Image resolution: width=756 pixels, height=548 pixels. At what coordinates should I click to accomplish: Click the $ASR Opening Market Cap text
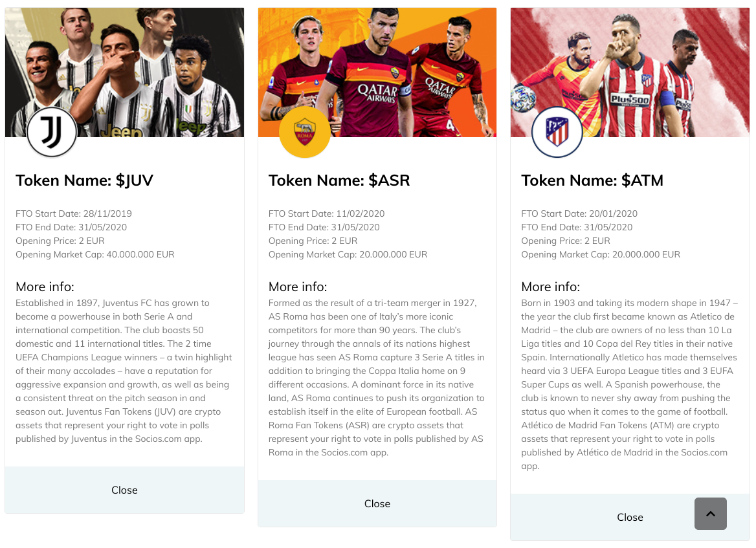(348, 255)
